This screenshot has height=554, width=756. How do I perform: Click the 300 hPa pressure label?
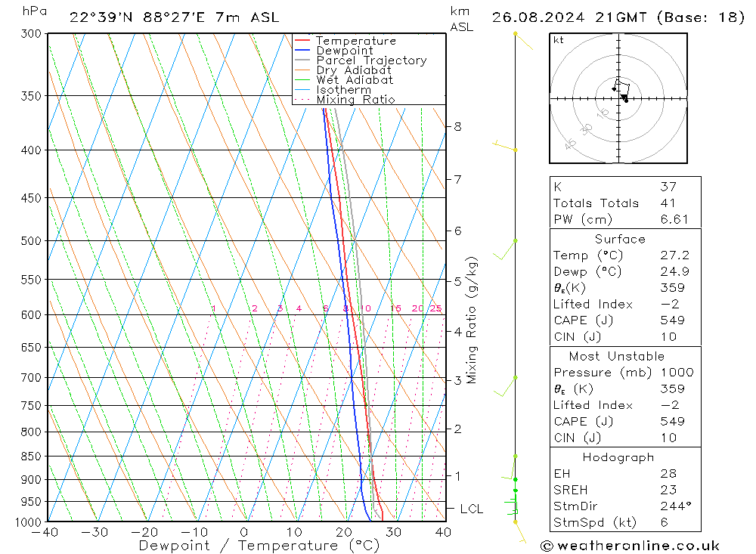(x=31, y=34)
